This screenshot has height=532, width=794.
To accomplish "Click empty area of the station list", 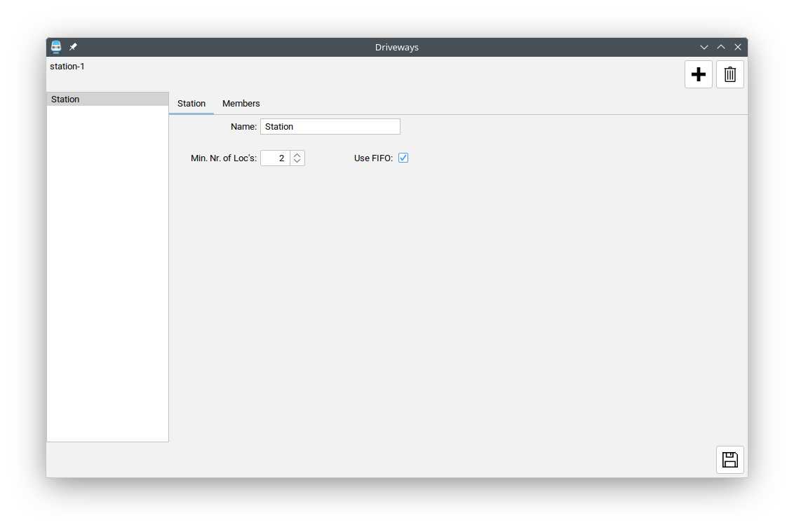I will point(107,280).
